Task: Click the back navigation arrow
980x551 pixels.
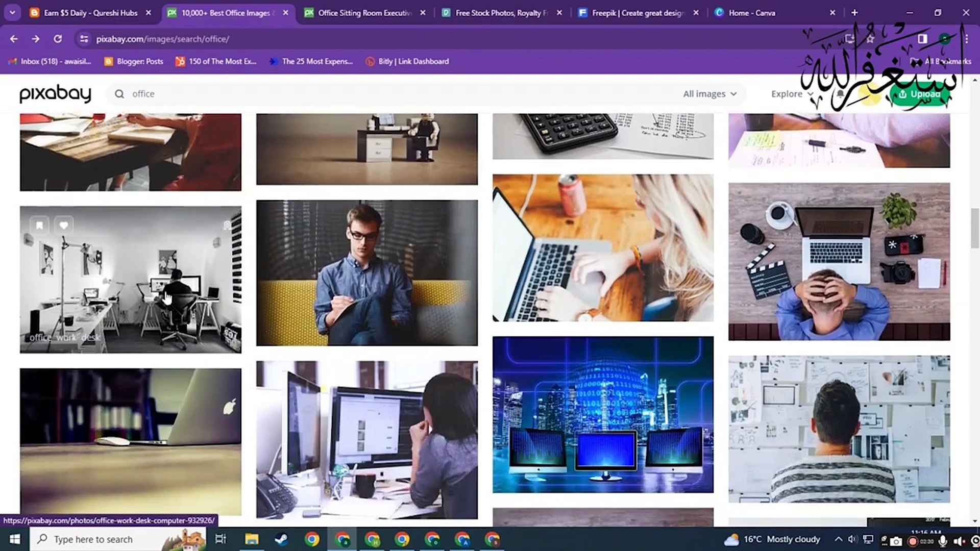Action: pos(13,39)
